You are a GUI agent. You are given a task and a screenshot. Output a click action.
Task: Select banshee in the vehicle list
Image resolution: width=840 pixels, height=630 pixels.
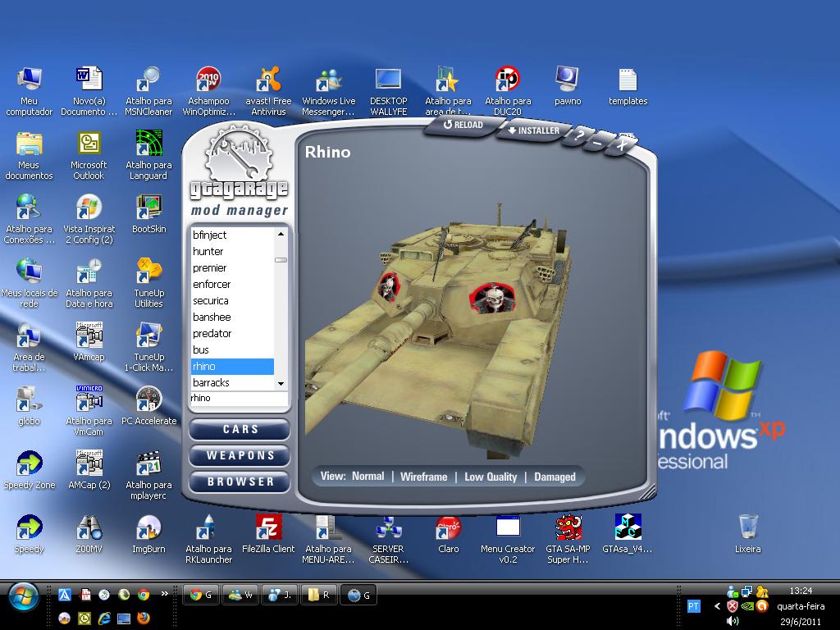click(x=232, y=317)
